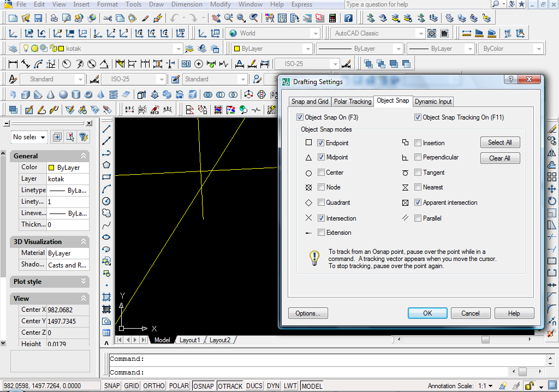This screenshot has width=559, height=392.
Task: Enable the Center snap mode
Action: pyautogui.click(x=321, y=173)
